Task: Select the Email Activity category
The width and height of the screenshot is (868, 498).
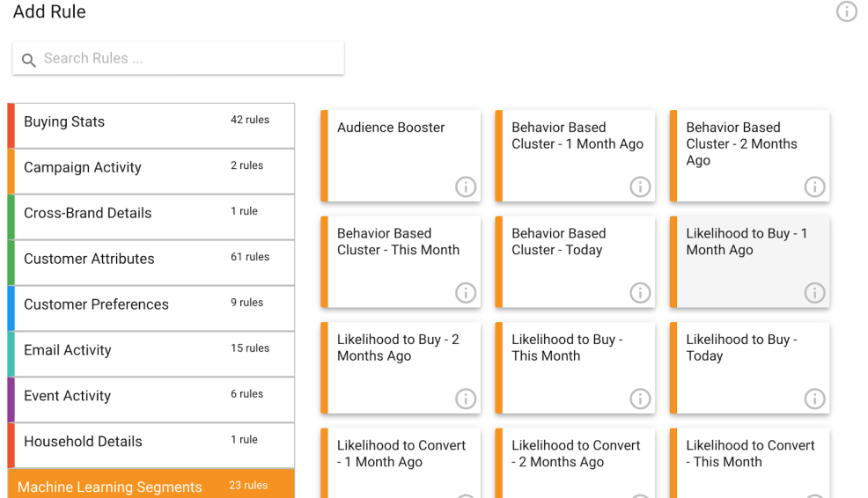Action: pos(151,350)
